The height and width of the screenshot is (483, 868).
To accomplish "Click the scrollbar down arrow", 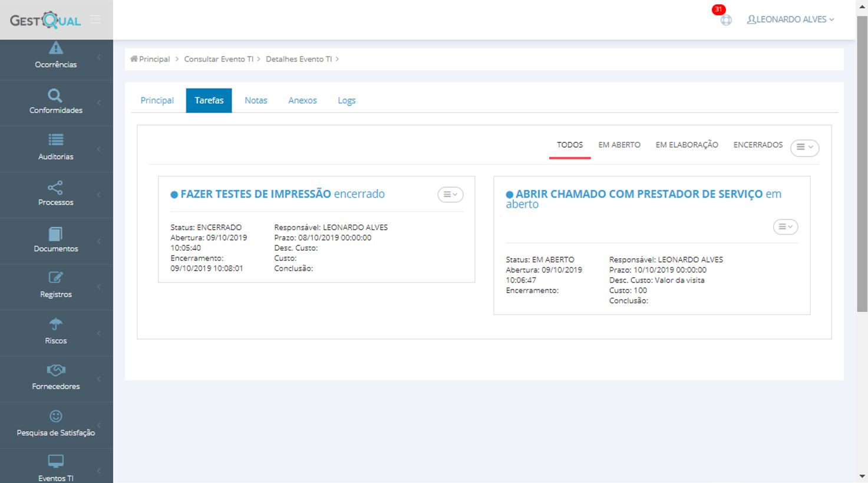I will point(862,476).
